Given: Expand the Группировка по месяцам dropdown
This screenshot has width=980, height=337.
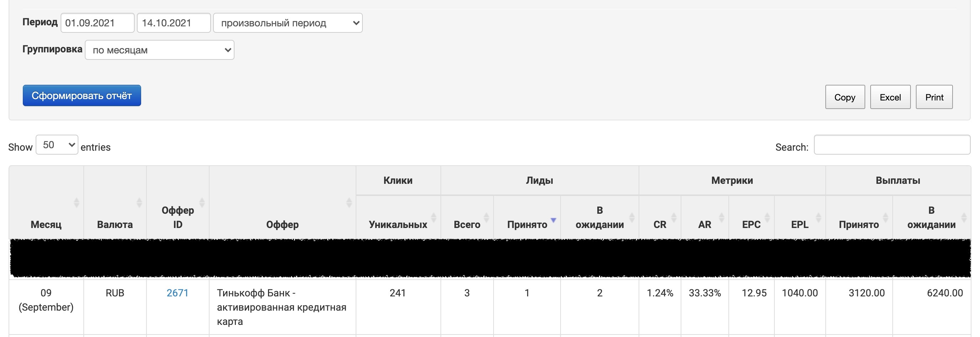Looking at the screenshot, I should (159, 50).
